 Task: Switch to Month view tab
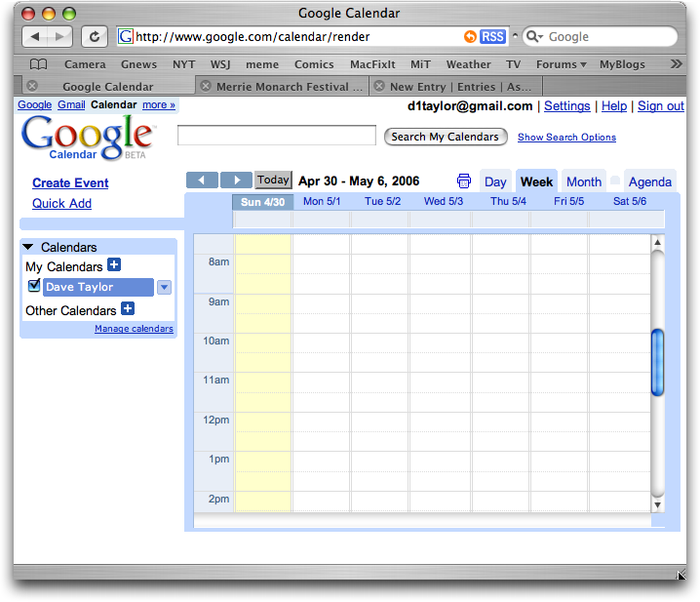(583, 181)
